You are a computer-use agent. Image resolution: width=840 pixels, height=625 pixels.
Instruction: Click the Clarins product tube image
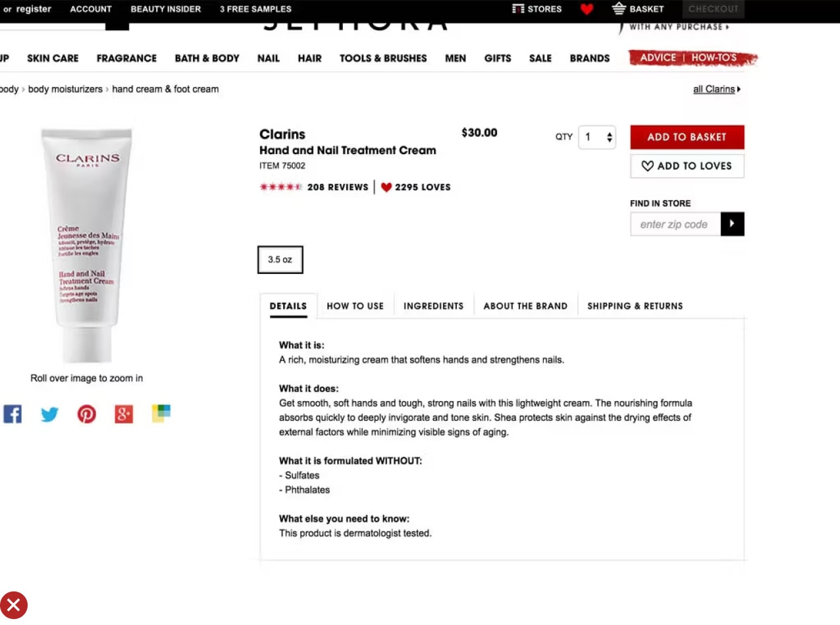(x=87, y=245)
